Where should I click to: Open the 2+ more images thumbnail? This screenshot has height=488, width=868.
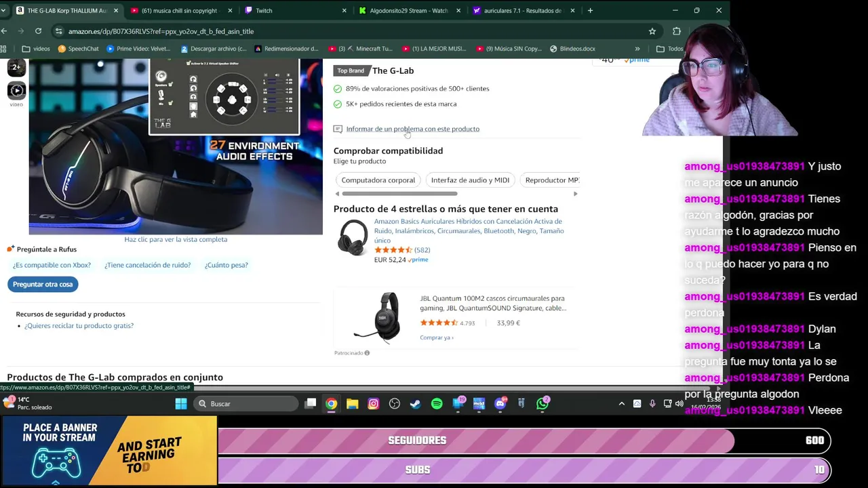click(16, 67)
